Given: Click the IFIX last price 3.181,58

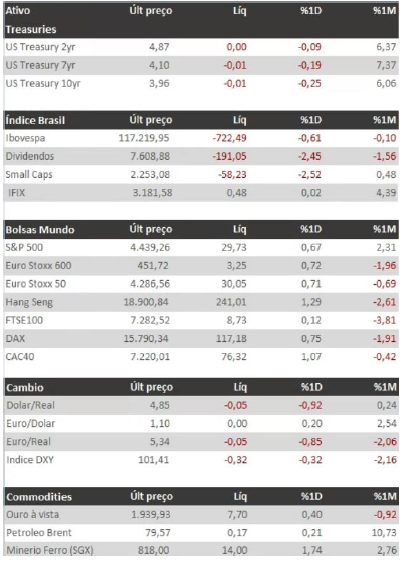Looking at the screenshot, I should pos(153,193).
